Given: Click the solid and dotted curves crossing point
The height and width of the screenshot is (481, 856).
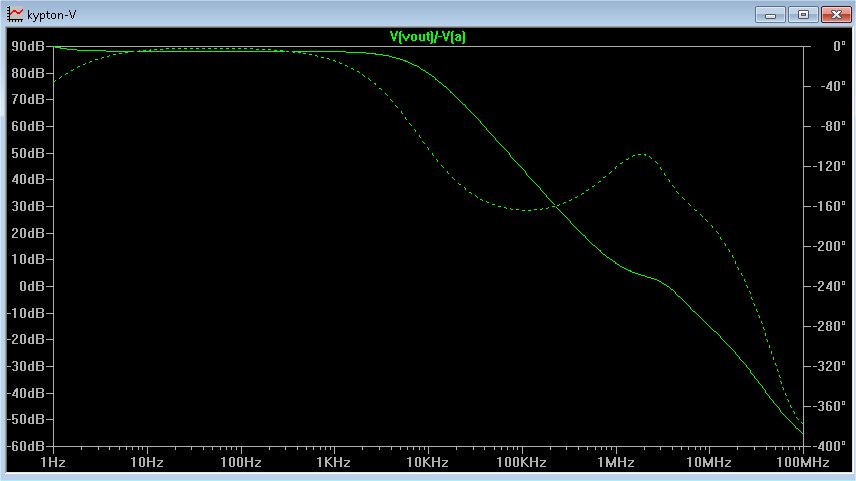Looking at the screenshot, I should [x=555, y=206].
